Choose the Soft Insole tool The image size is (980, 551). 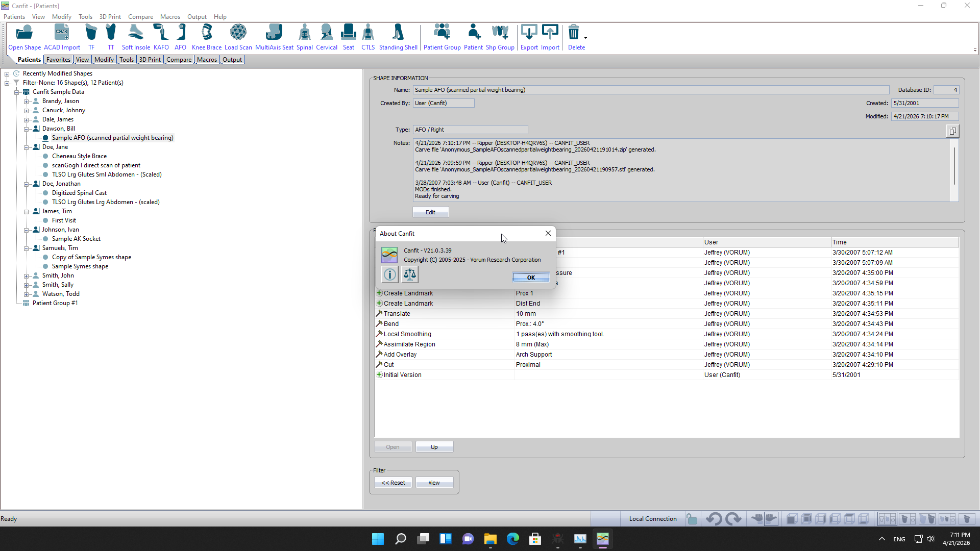[136, 37]
